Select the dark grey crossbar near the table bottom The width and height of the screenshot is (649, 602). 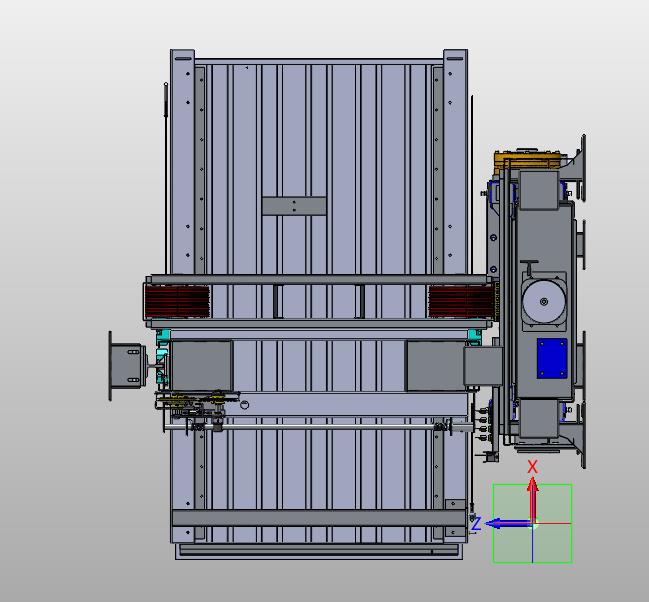(x=319, y=518)
